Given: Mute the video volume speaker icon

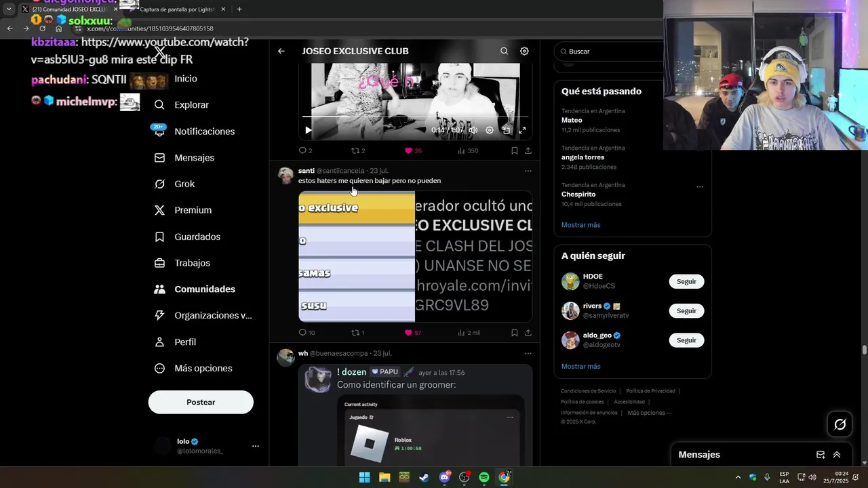Looking at the screenshot, I should click(x=473, y=130).
